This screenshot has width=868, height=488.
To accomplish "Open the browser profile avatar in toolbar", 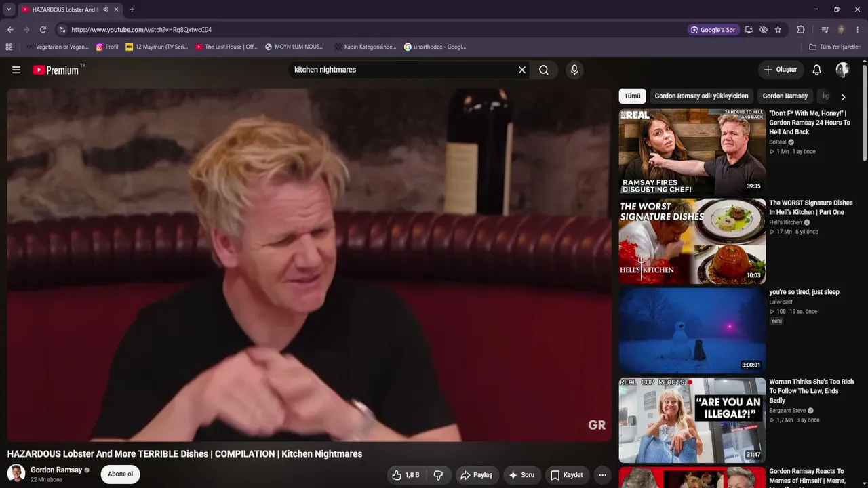I will click(841, 30).
